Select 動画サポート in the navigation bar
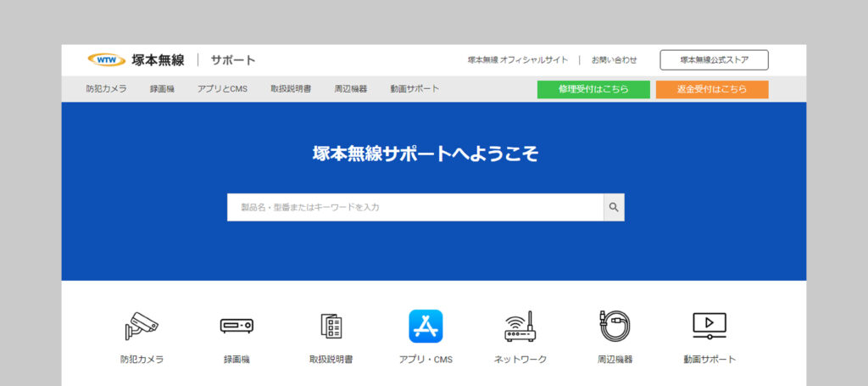Screen dimensions: 868x386 (415, 88)
